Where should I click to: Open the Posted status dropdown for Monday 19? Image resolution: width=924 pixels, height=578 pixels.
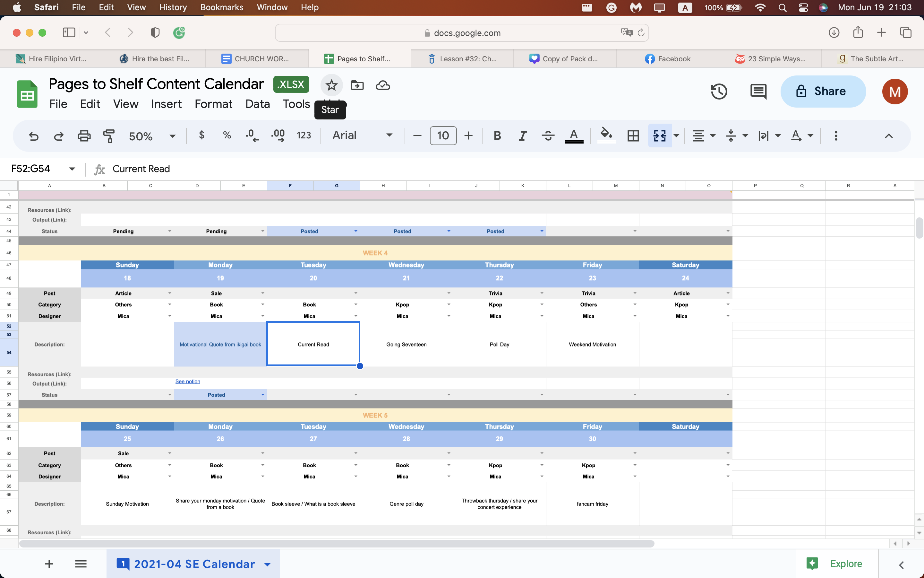pos(263,395)
